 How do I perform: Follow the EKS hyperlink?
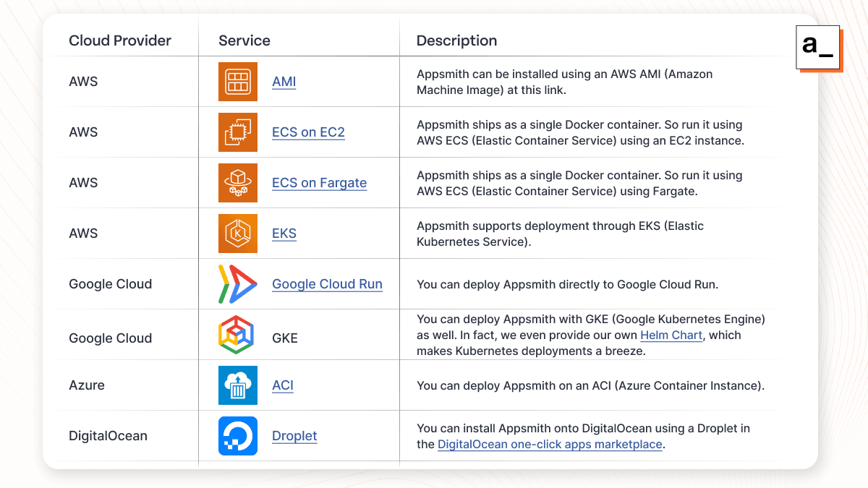(x=283, y=234)
